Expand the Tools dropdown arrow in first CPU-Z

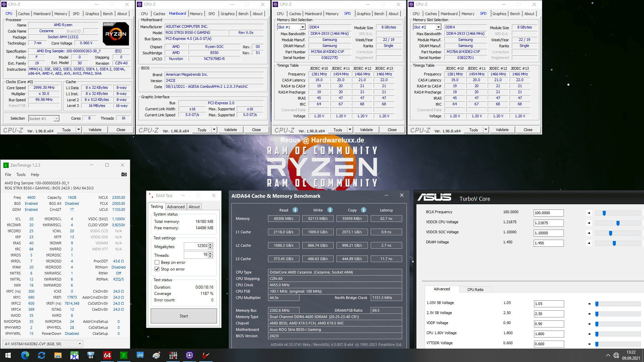78,130
